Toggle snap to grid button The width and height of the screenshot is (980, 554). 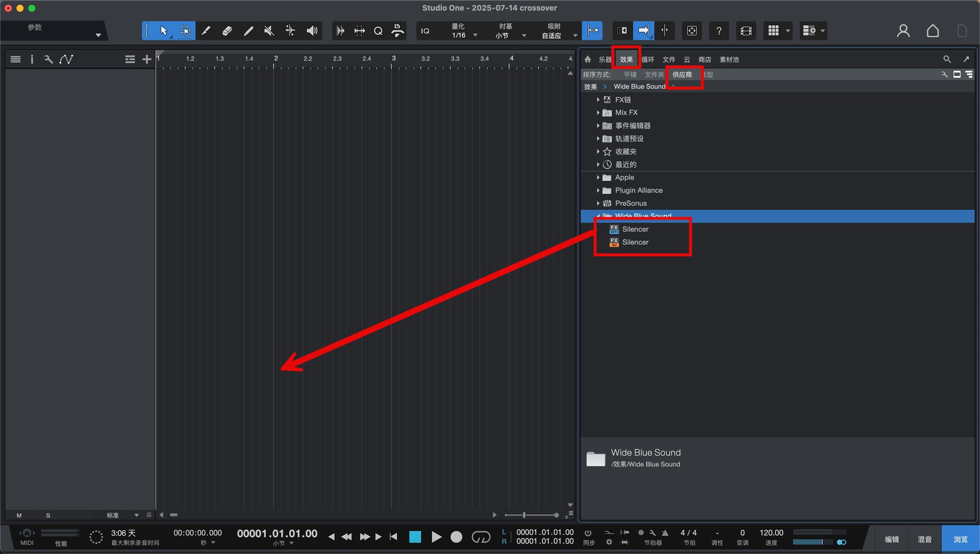(593, 31)
